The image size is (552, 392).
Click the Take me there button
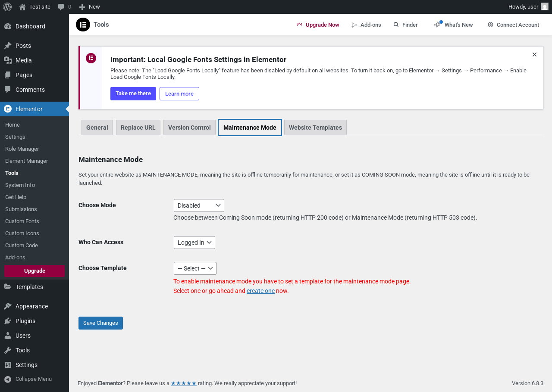[133, 93]
